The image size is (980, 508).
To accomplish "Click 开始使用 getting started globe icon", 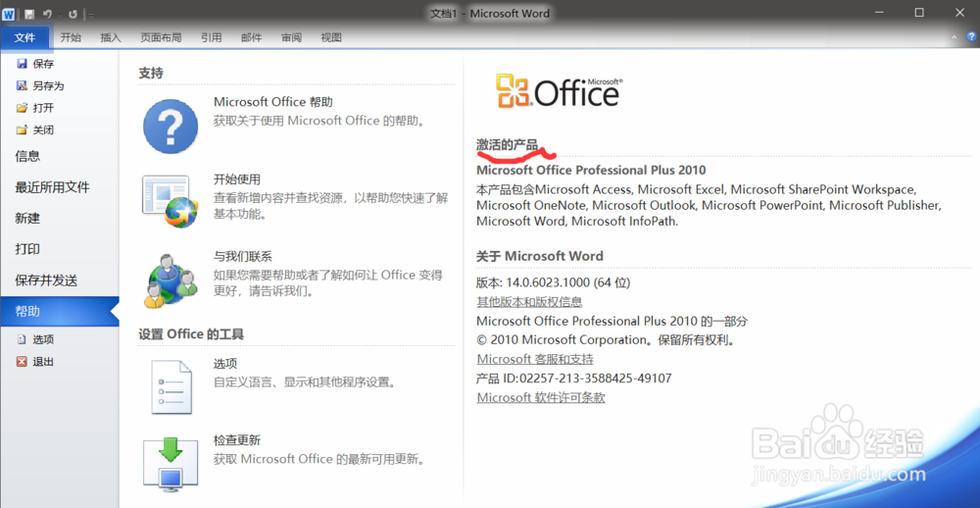I will pyautogui.click(x=171, y=201).
